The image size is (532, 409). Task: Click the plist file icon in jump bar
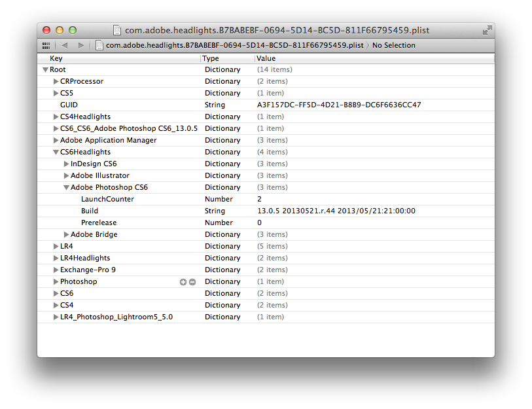point(99,45)
